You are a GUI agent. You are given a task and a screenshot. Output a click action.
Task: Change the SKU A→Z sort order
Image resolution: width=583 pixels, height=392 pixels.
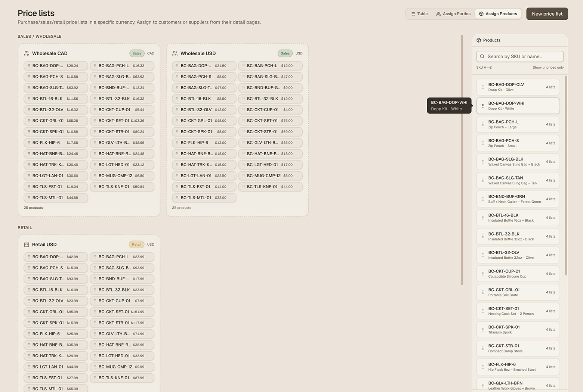(x=484, y=68)
